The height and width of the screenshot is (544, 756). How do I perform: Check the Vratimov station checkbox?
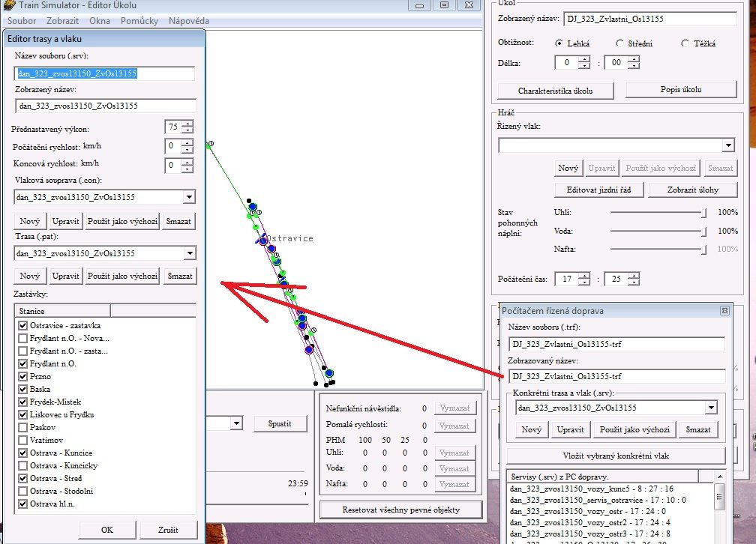coord(23,440)
